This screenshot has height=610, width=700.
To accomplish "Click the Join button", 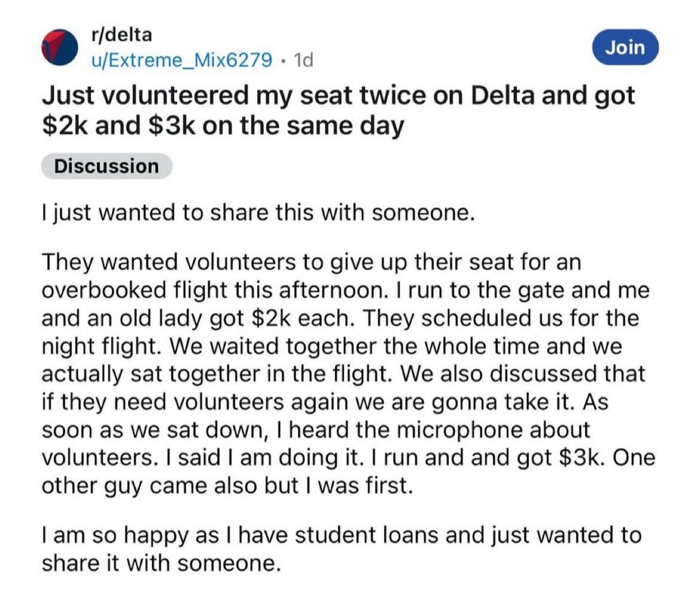I will pos(625,47).
